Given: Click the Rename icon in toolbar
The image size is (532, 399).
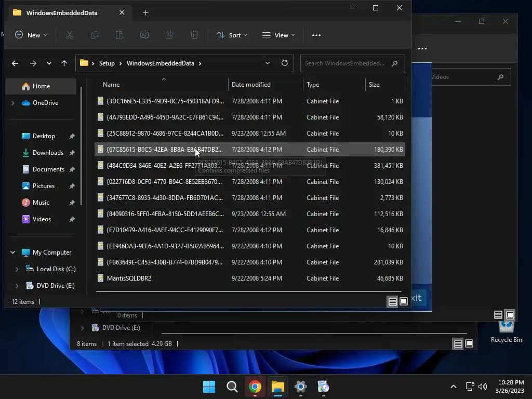Looking at the screenshot, I should tap(144, 35).
